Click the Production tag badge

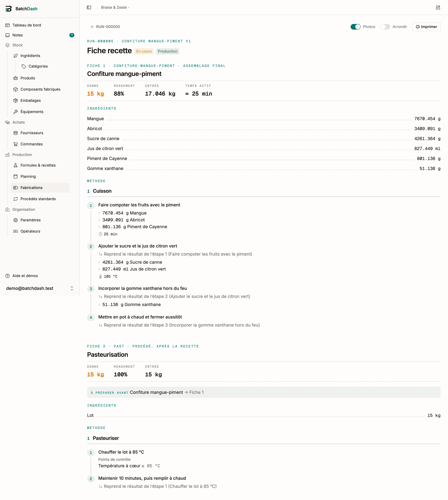tap(168, 51)
